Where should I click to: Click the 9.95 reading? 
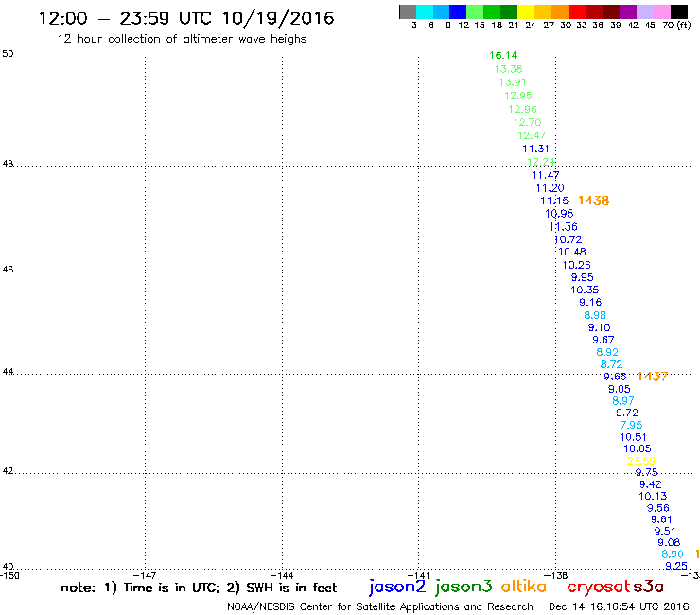coord(582,277)
